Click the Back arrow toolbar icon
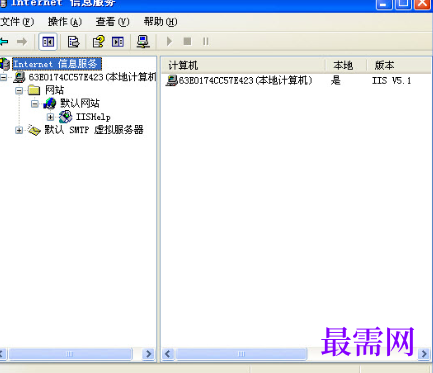433x373 pixels. coord(4,42)
